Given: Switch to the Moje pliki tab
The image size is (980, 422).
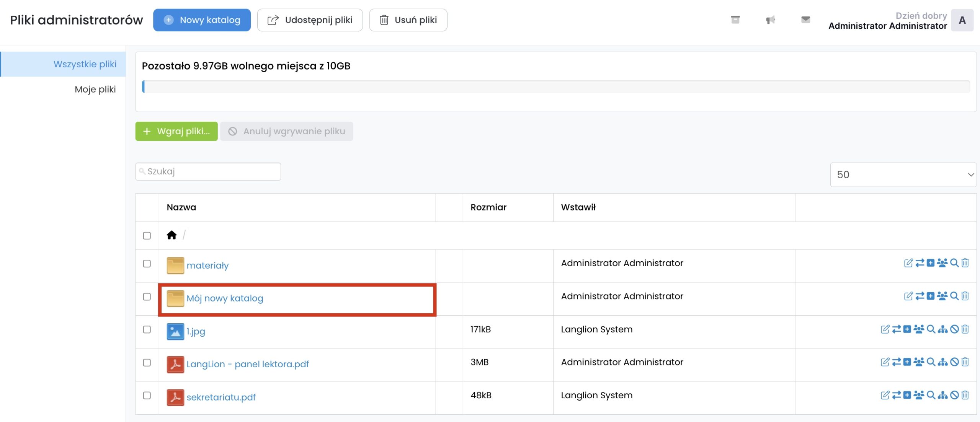Looking at the screenshot, I should (x=95, y=90).
